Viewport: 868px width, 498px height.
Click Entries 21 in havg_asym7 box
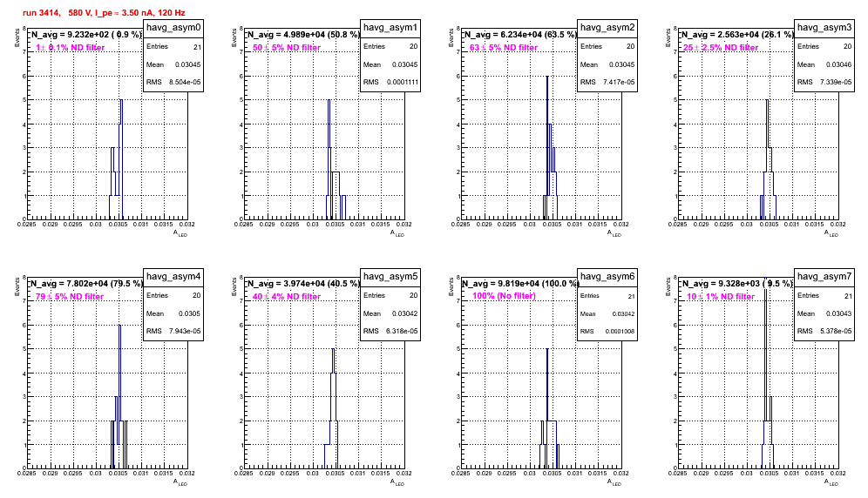(x=824, y=295)
